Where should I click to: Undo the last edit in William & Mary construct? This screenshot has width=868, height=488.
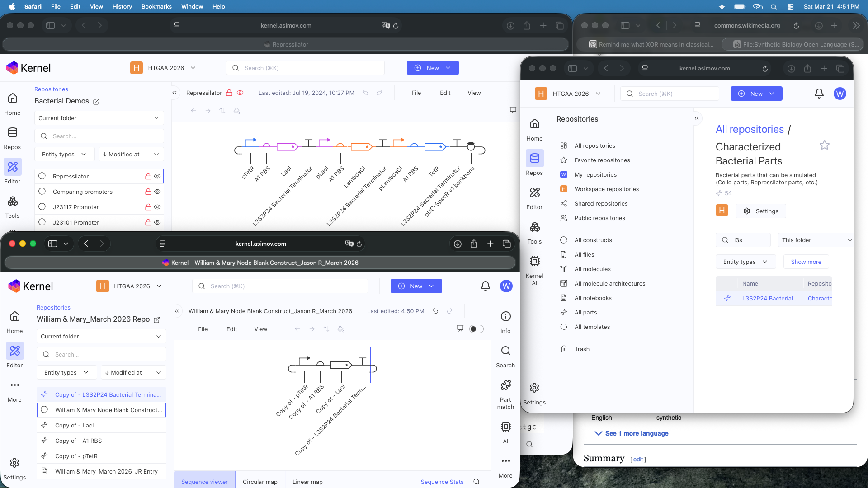coord(435,311)
